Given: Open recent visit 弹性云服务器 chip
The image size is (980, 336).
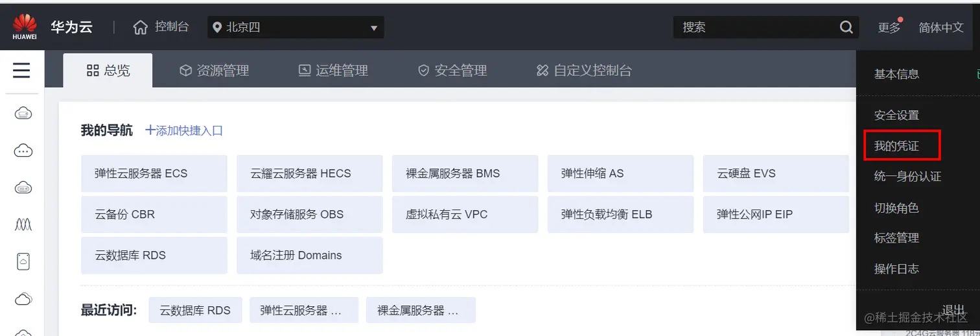Looking at the screenshot, I should pos(304,310).
